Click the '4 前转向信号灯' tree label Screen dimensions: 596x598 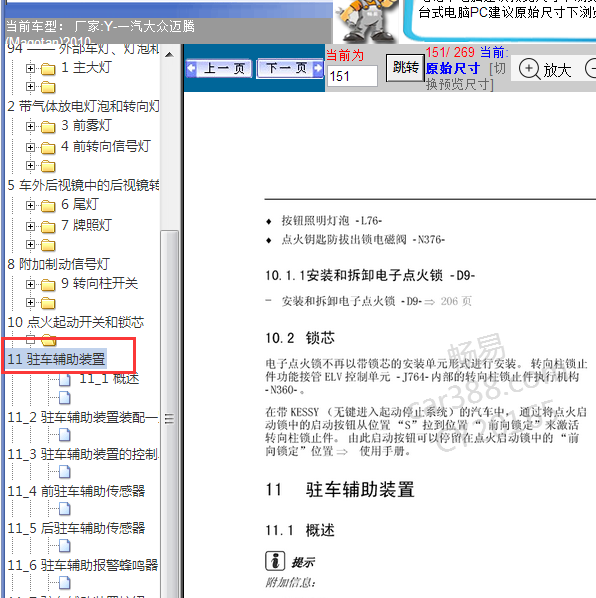(106, 146)
